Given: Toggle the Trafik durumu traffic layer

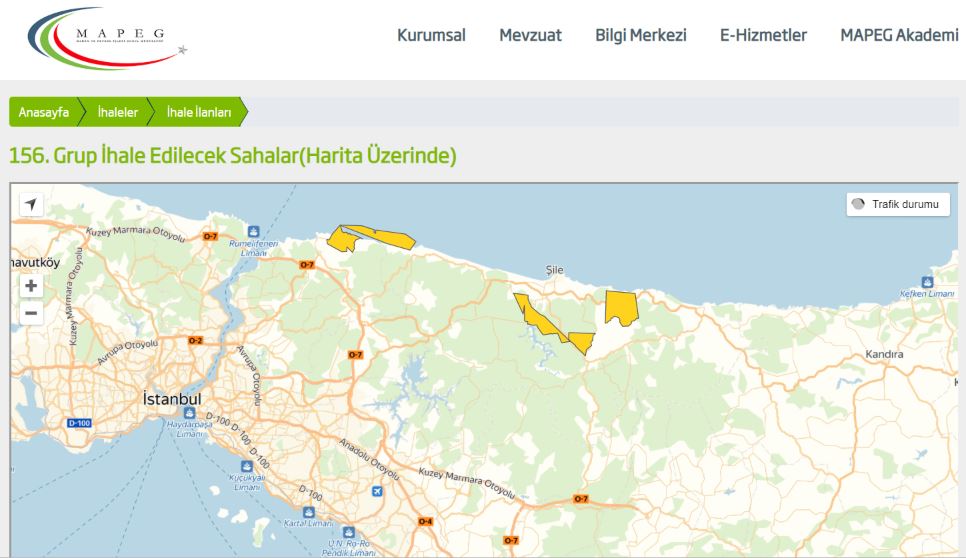Looking at the screenshot, I should [x=896, y=204].
